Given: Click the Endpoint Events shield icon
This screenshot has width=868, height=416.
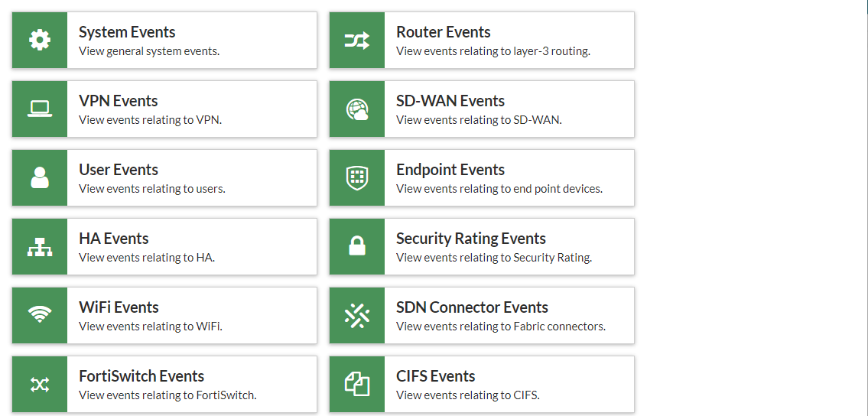Looking at the screenshot, I should pos(357,177).
